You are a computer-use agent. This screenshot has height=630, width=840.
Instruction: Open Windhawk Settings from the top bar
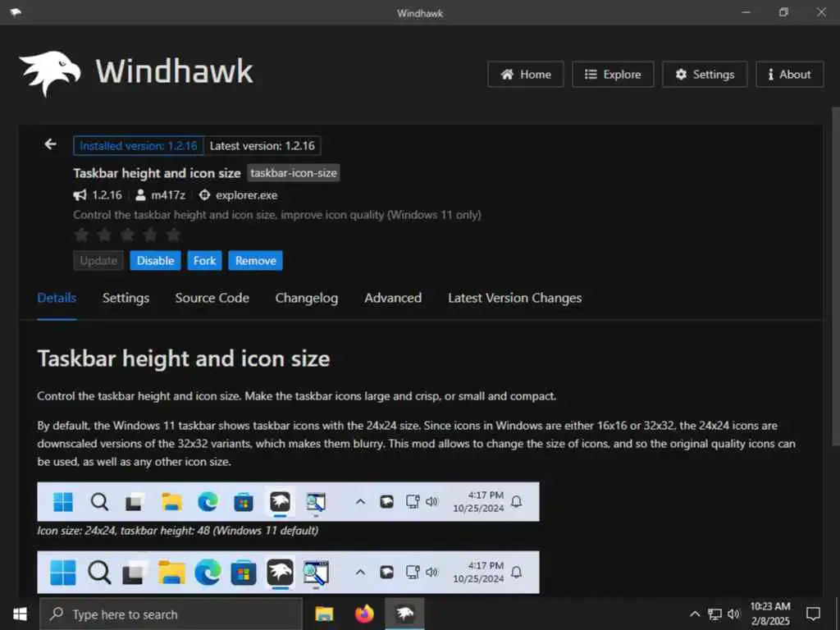click(x=705, y=75)
